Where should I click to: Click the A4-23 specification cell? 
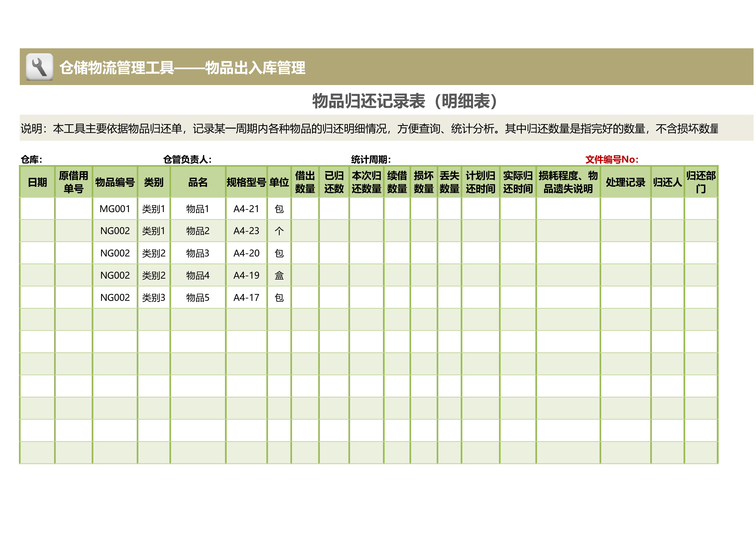click(246, 231)
